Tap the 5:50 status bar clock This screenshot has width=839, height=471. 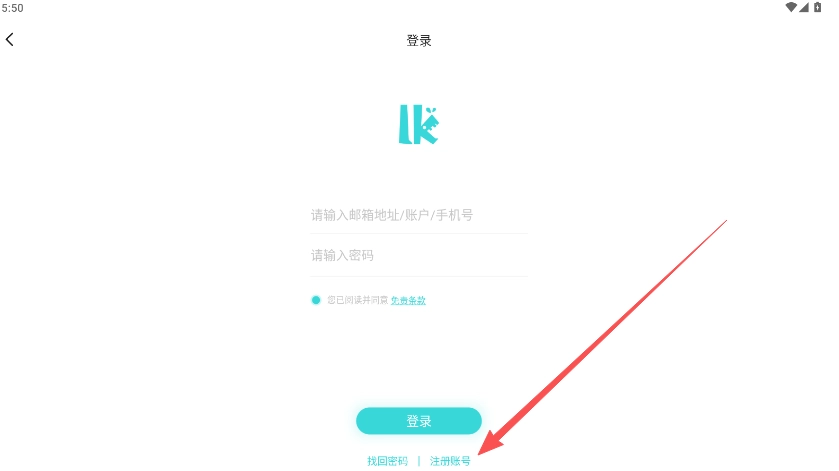[x=12, y=8]
